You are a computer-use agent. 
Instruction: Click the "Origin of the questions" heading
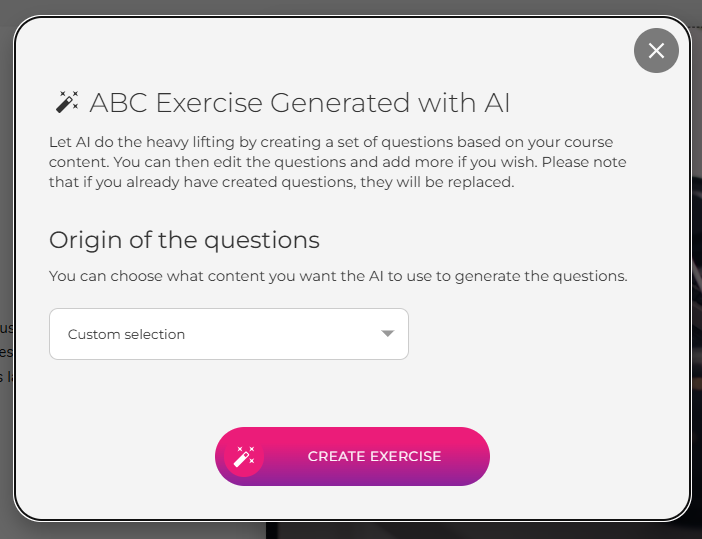point(184,240)
